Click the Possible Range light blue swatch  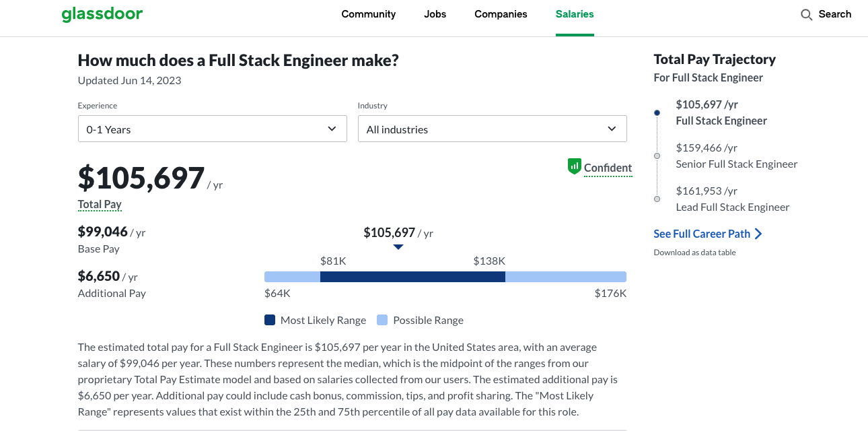pos(382,321)
